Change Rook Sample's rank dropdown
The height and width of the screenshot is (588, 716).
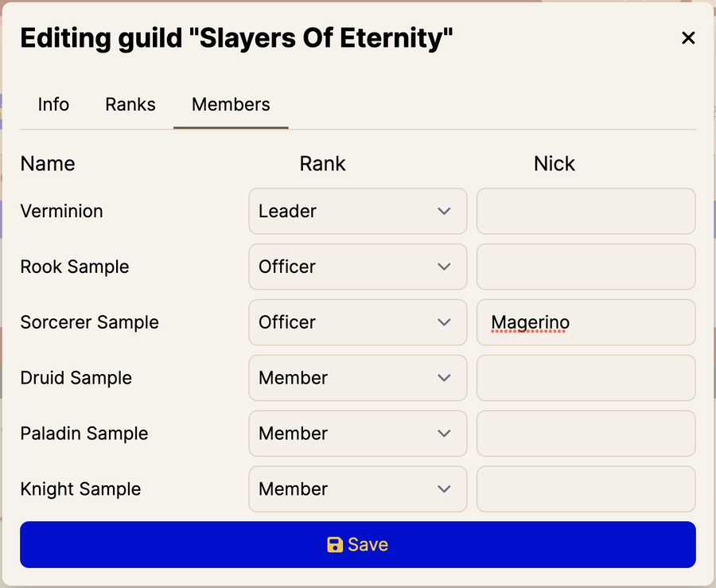coord(357,267)
